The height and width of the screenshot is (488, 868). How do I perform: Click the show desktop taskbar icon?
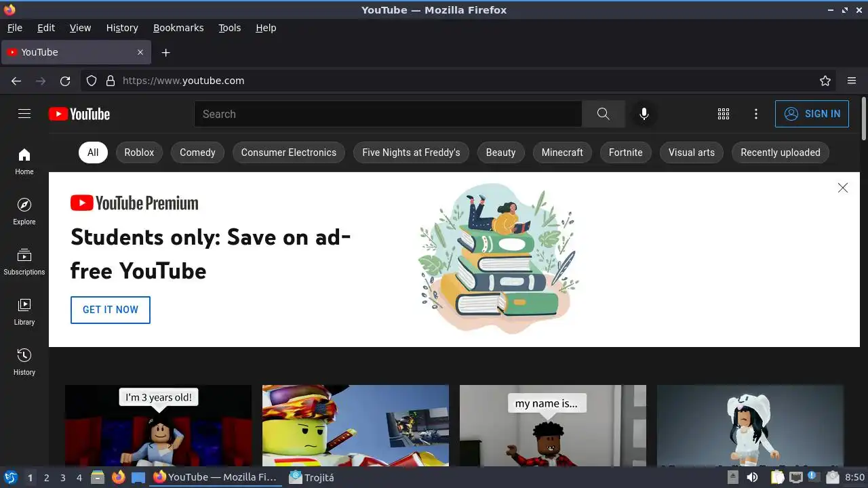click(x=138, y=477)
